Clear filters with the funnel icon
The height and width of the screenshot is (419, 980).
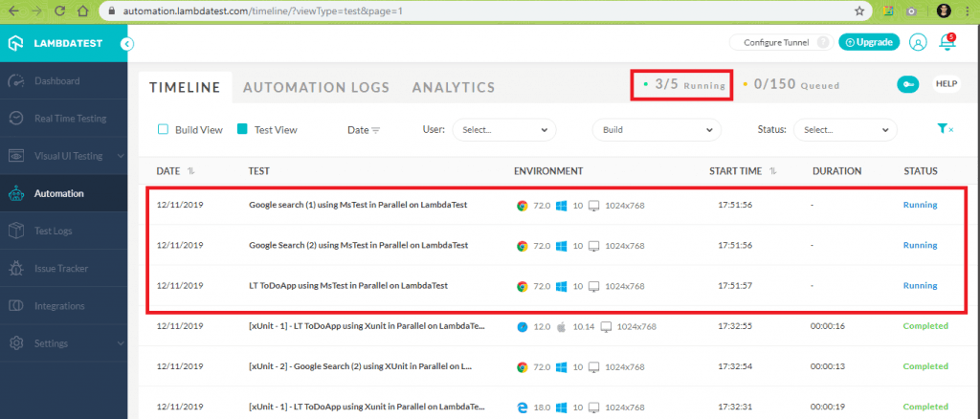(x=945, y=129)
